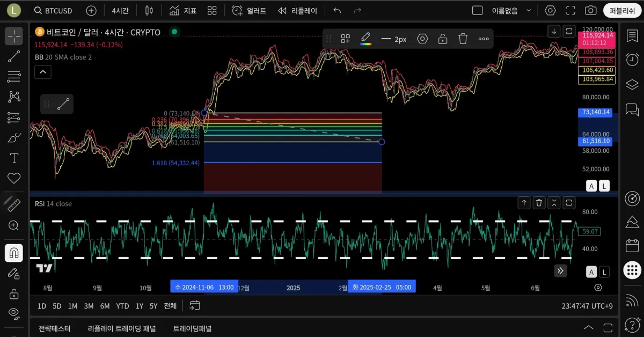Click the 퍼블리쉬 button

[622, 11]
